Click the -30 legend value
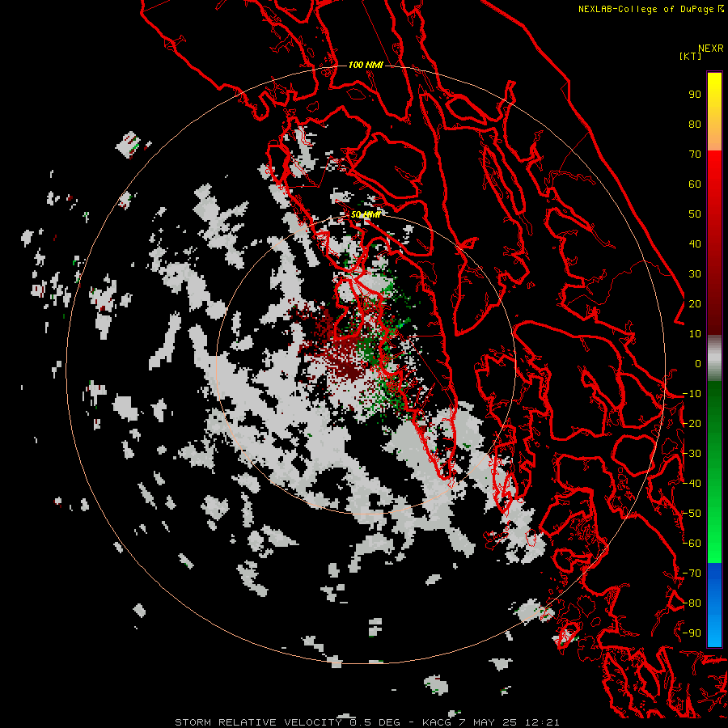 click(692, 454)
